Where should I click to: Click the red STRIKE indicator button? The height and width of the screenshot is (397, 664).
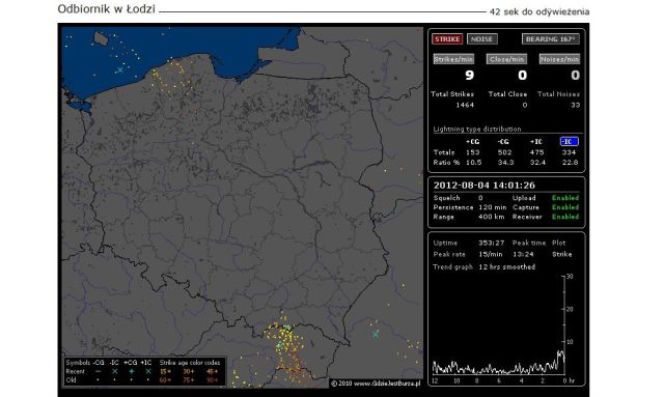[x=447, y=39]
